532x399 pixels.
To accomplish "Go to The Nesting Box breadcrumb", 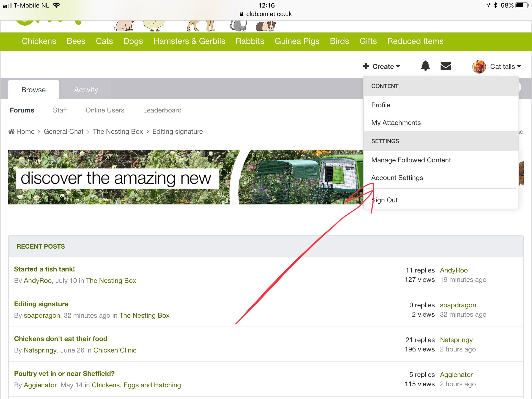I will point(118,131).
